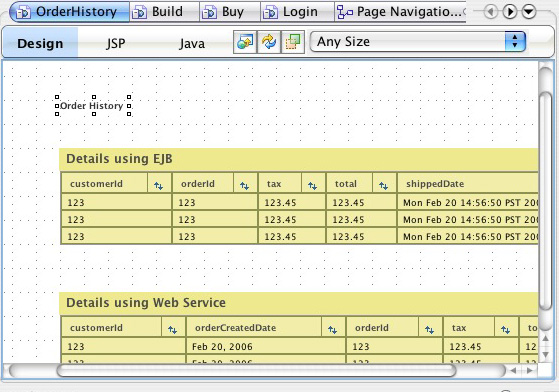The width and height of the screenshot is (559, 392).
Task: Open the Buy tab
Action: coord(230,12)
